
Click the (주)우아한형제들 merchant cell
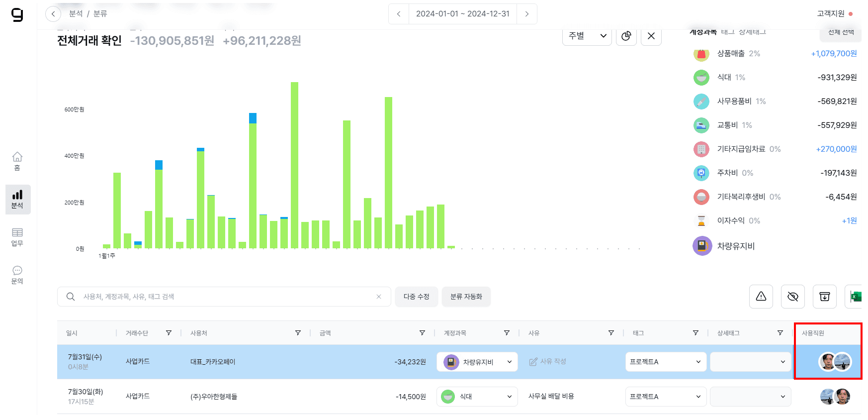click(214, 397)
